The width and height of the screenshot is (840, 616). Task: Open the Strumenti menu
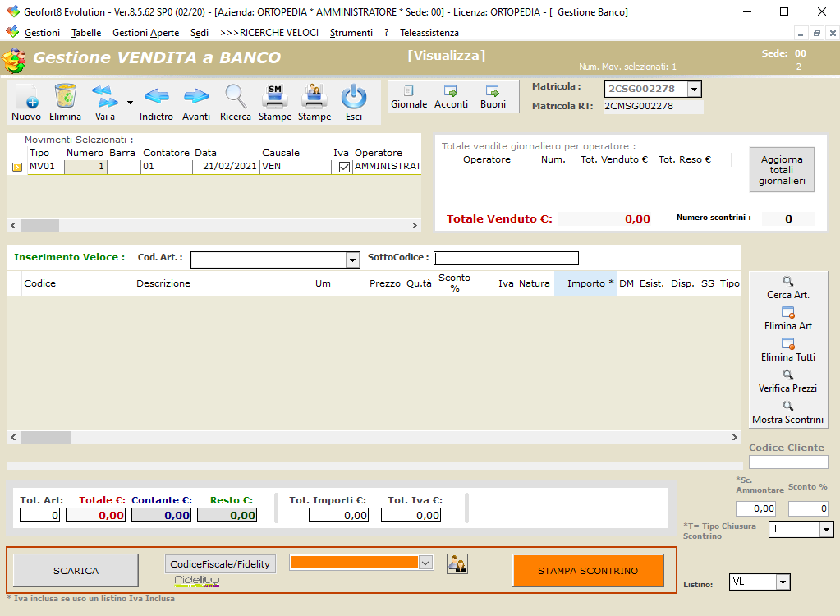click(351, 33)
